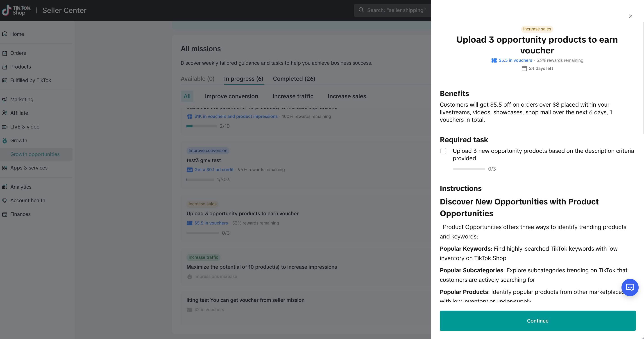Screen dimensions: 644x339
Task: Open Growth opportunities in sidebar
Action: tap(35, 154)
